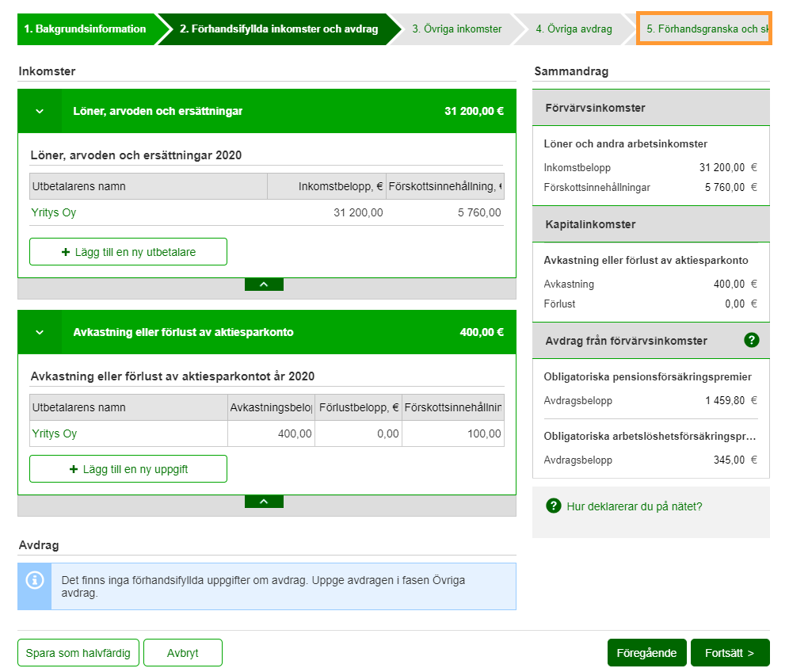Click up-arrow bar below Löner section
Screen dimensions: 789x672
[264, 284]
